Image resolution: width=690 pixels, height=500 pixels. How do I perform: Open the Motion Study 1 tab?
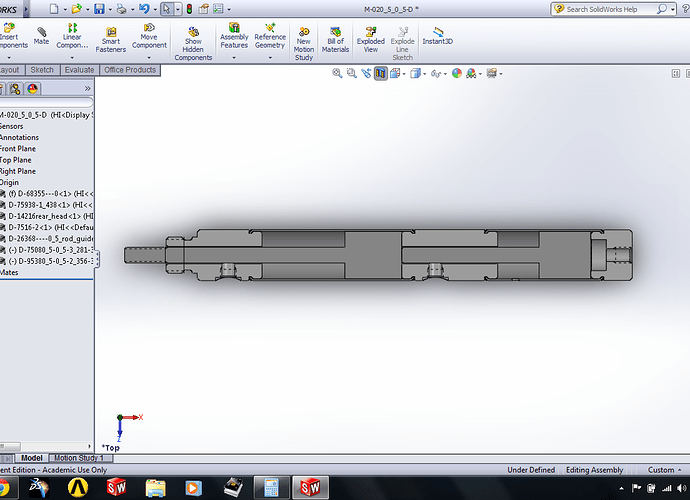click(81, 458)
